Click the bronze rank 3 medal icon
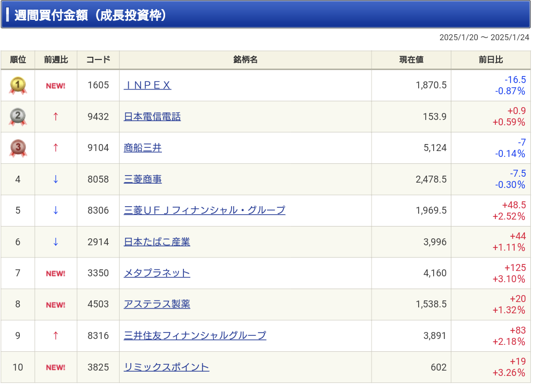Viewport: 534px width, 392px height. click(x=18, y=148)
